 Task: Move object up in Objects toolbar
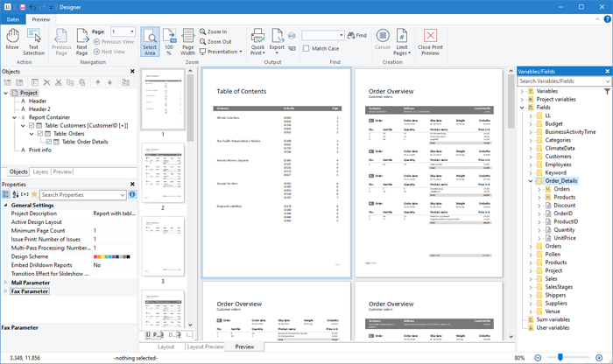tap(98, 82)
